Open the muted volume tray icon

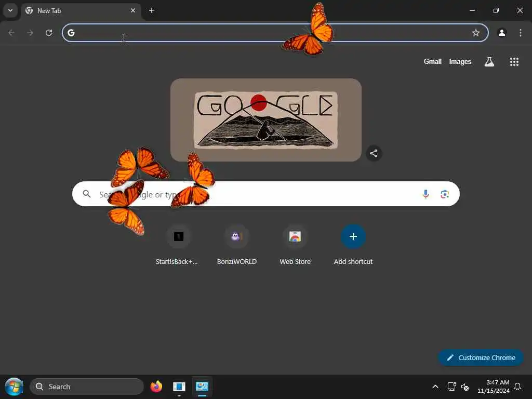pyautogui.click(x=465, y=387)
